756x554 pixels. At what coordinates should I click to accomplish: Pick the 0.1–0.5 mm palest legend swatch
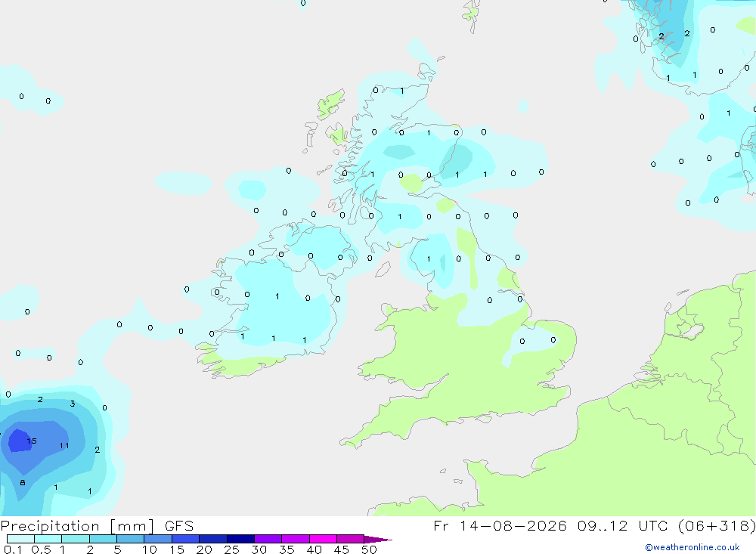click(x=20, y=539)
